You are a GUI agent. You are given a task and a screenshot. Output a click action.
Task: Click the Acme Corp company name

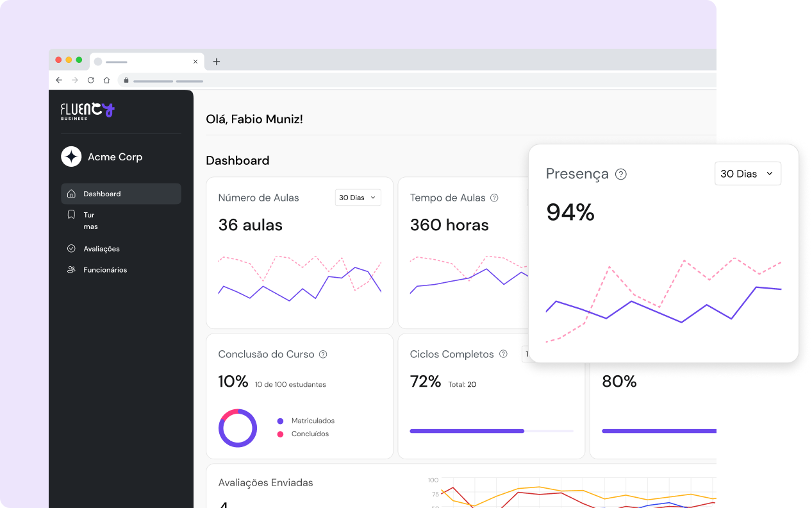tap(115, 157)
